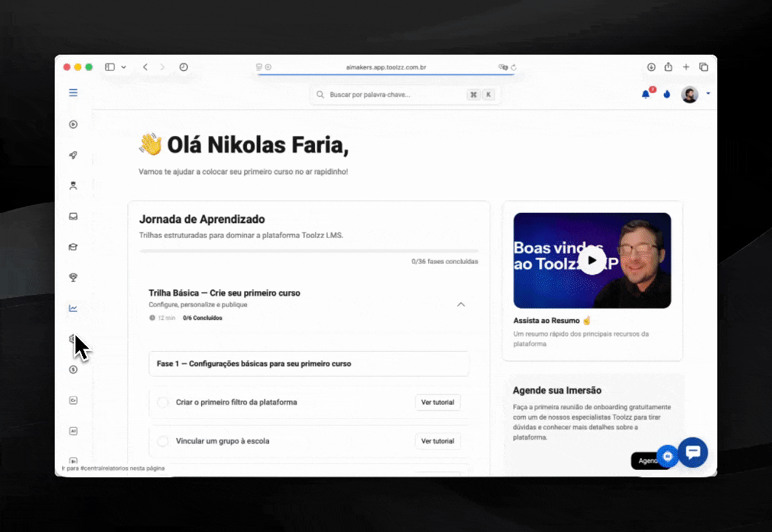This screenshot has width=772, height=532.
Task: Open a new tab with the plus icon
Action: click(685, 67)
